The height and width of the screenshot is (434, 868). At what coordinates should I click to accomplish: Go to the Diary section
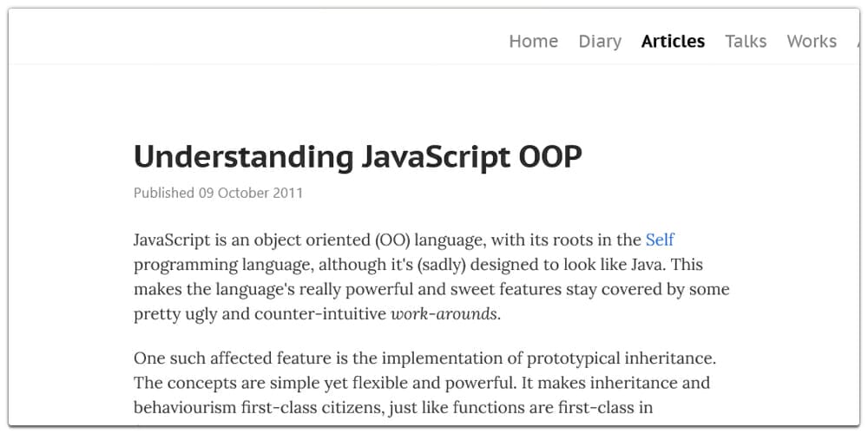pyautogui.click(x=600, y=42)
